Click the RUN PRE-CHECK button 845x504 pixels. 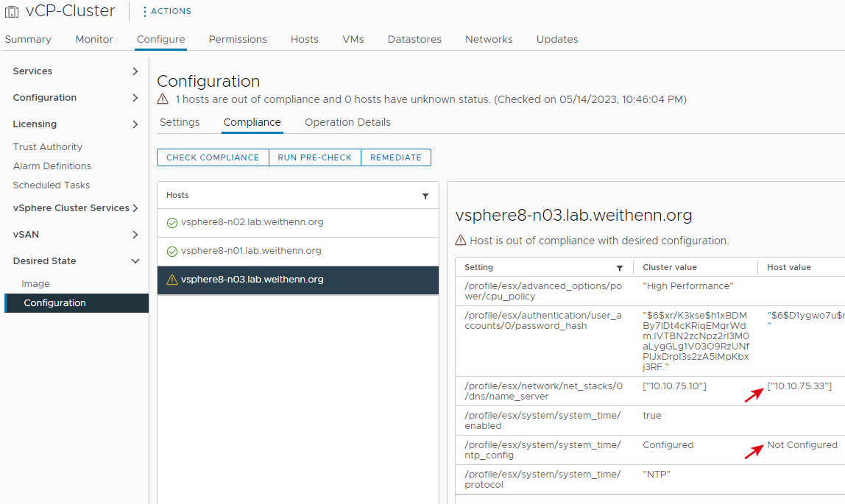315,157
